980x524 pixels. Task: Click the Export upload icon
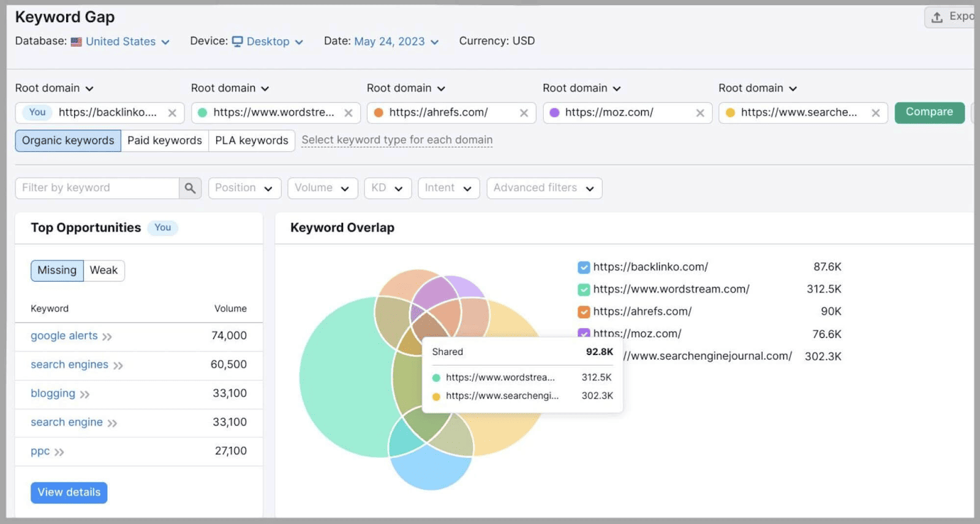click(937, 17)
